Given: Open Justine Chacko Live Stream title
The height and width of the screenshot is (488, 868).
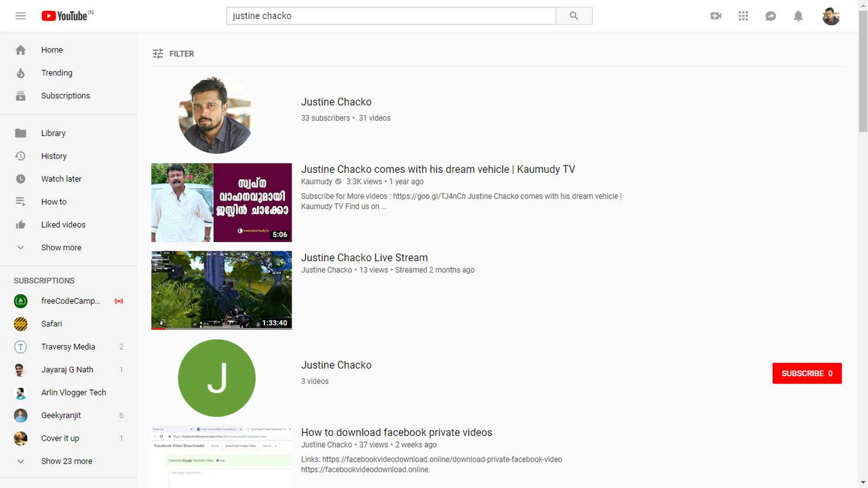Looking at the screenshot, I should [364, 258].
